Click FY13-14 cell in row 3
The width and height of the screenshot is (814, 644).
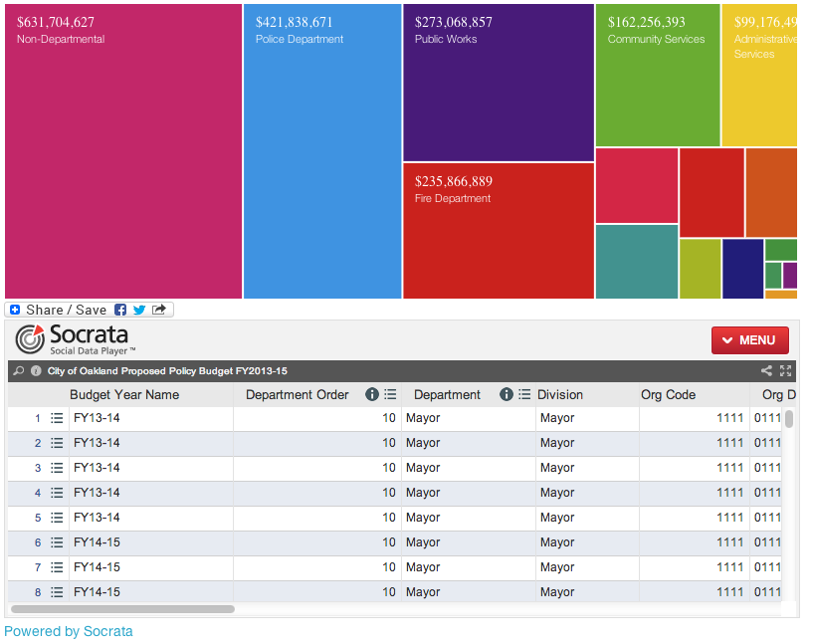pos(151,468)
